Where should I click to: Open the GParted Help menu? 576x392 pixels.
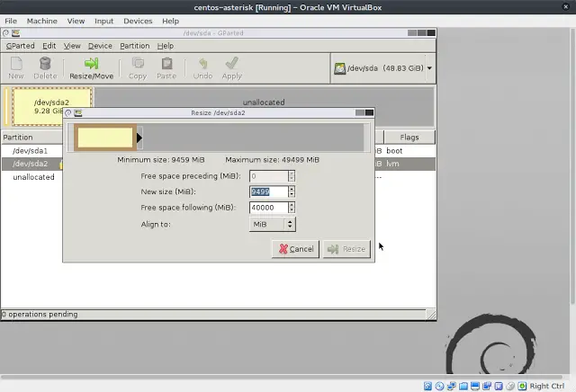click(166, 46)
